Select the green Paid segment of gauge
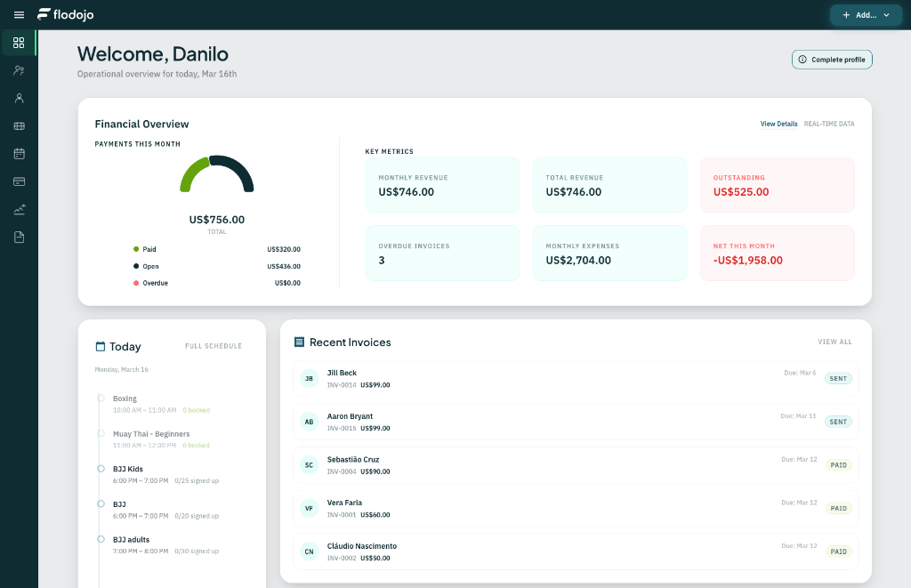 [192, 173]
